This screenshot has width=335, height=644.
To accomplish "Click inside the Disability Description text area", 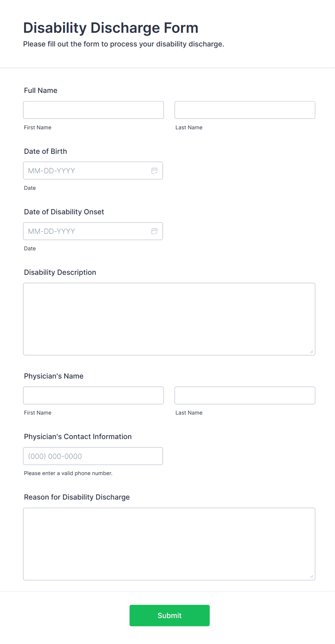I will tap(169, 319).
